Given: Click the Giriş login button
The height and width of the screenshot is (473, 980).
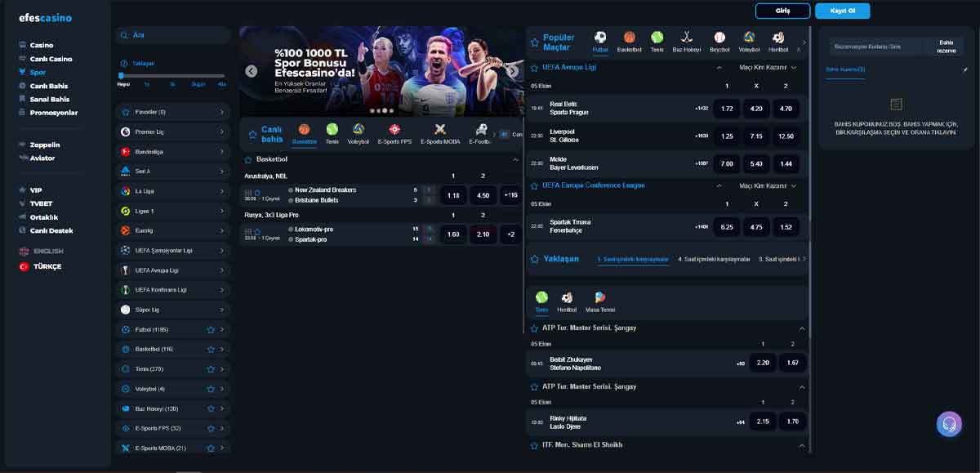Looking at the screenshot, I should tap(782, 11).
